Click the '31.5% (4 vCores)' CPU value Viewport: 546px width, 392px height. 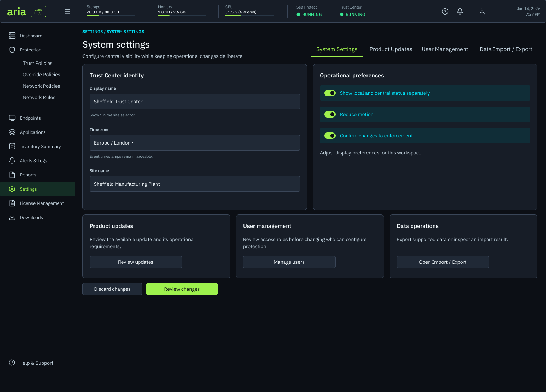(x=241, y=12)
